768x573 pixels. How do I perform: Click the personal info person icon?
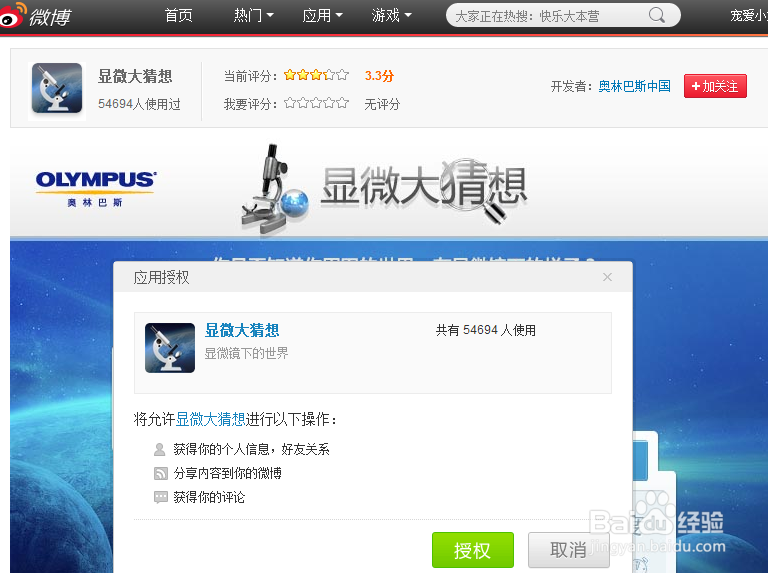coord(160,449)
